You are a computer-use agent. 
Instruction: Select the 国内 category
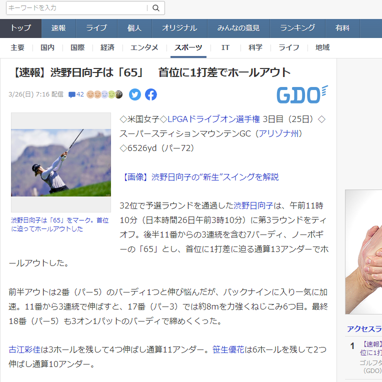pyautogui.click(x=47, y=48)
